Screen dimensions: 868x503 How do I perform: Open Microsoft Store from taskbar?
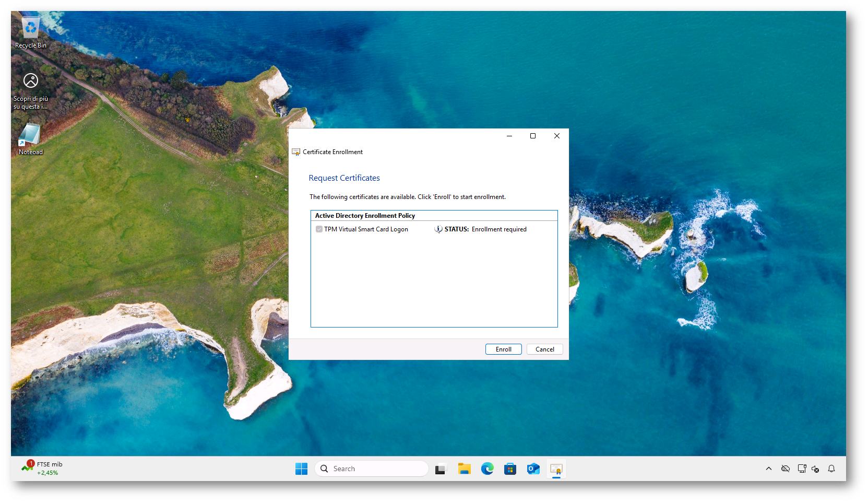click(510, 469)
